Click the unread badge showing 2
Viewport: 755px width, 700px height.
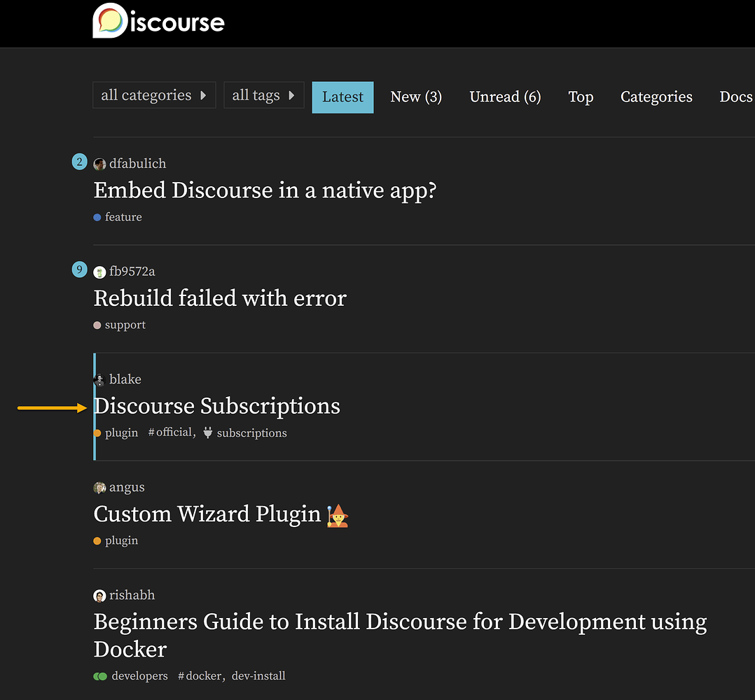80,162
